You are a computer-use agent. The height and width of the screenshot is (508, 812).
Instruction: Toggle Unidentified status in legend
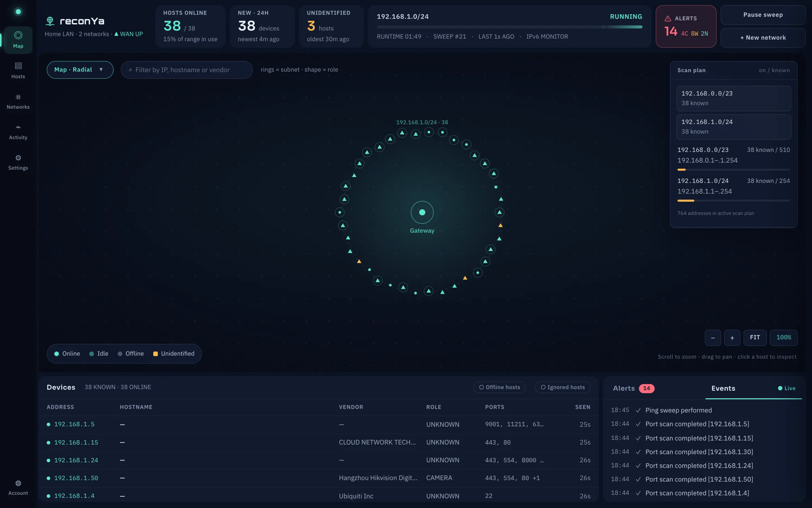pyautogui.click(x=174, y=354)
